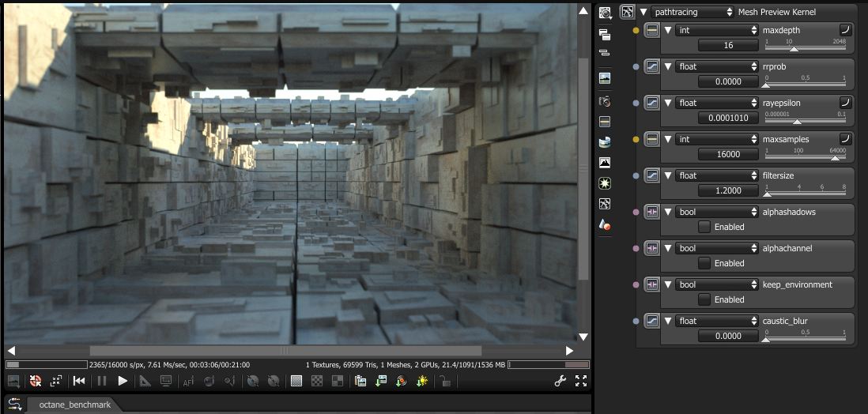Click the filtersize slider track
Viewport: 868px width, 414px height.
pos(805,194)
